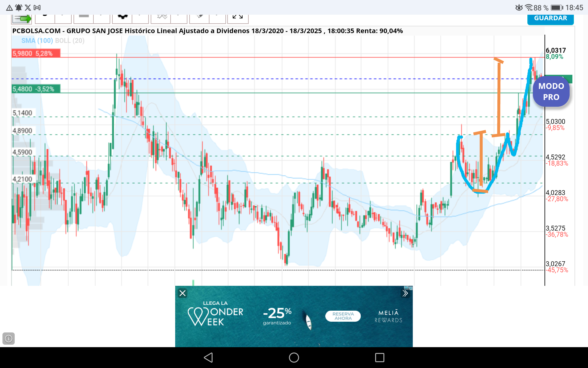
Task: Click RESERVA AHORA in the ad
Action: coord(343,316)
